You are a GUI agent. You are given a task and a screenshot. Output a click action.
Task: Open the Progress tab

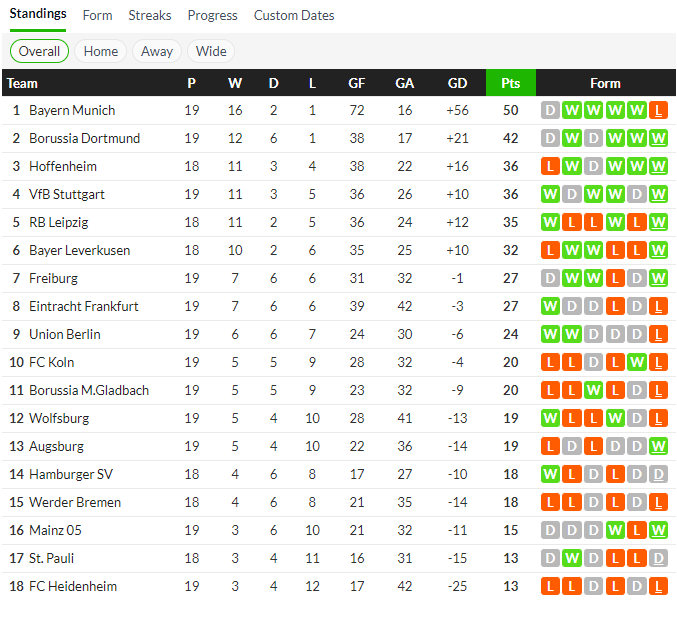[212, 15]
